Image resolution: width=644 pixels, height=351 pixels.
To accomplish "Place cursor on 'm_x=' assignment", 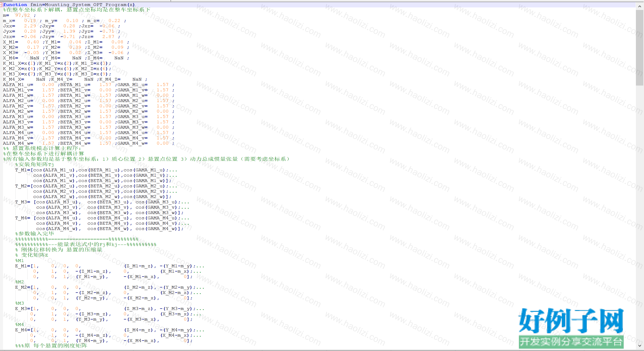I will (9, 21).
